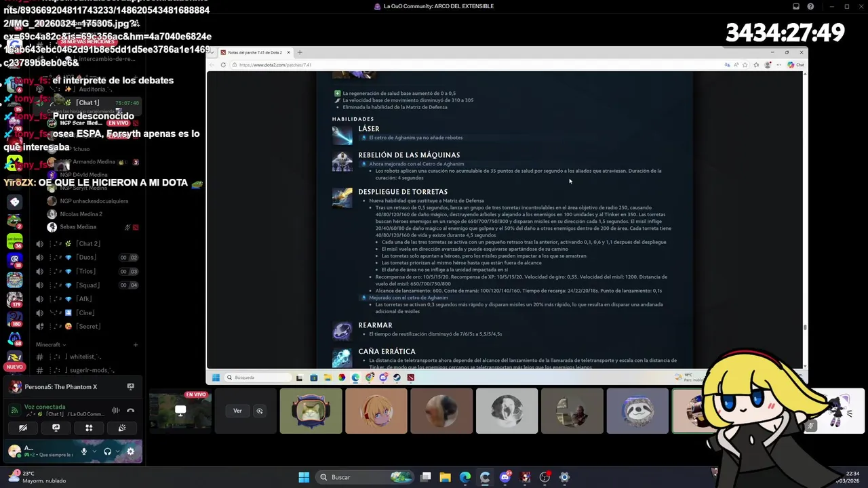868x488 pixels.
Task: Open the sugerir-mods text channel
Action: pyautogui.click(x=87, y=370)
